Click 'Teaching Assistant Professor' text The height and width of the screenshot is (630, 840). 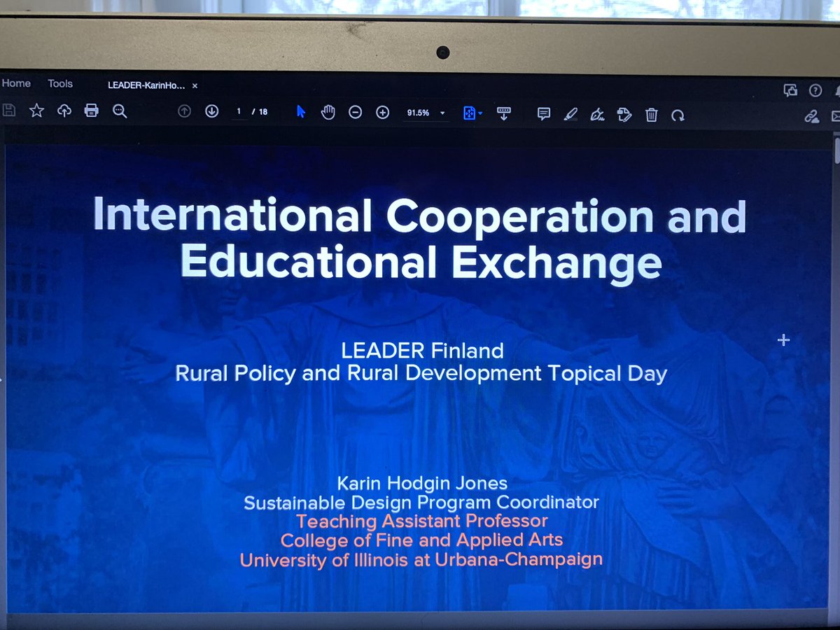[x=421, y=521]
